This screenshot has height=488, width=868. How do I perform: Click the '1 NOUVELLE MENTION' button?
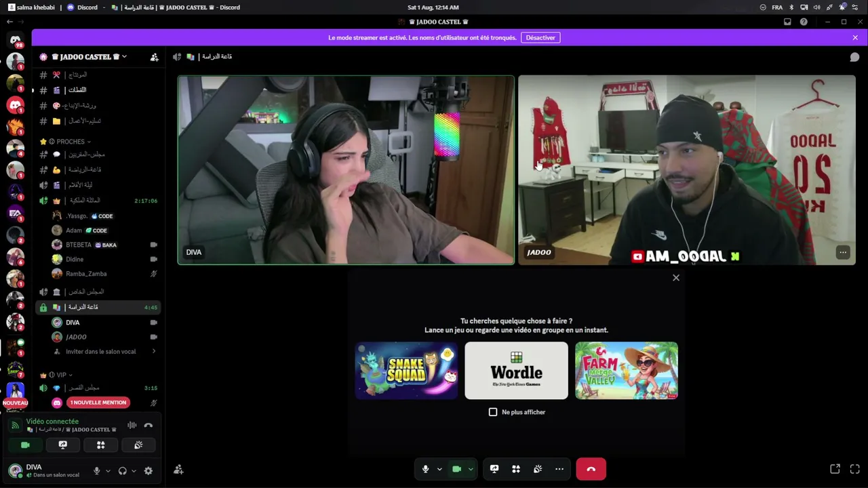point(98,403)
